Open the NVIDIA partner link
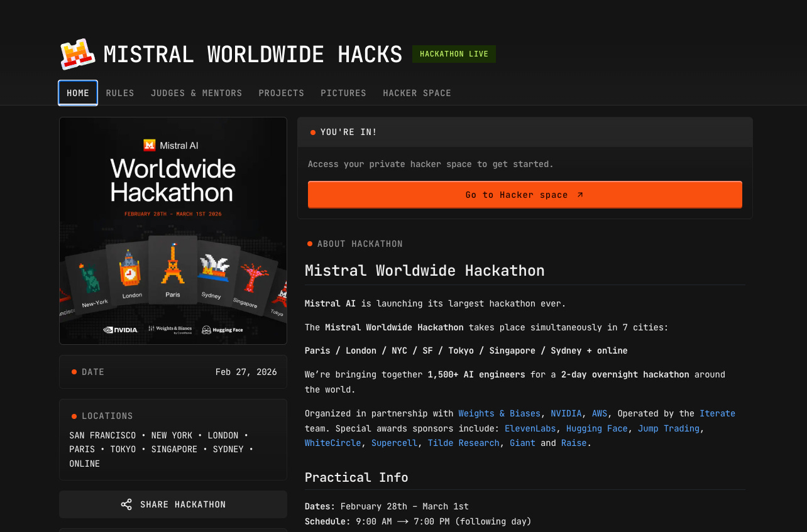 click(566, 413)
